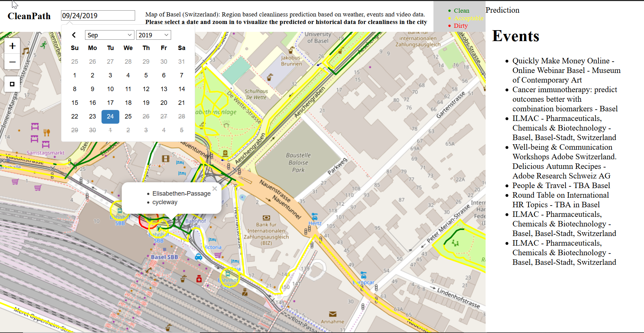Click the Cancer immunotherapy event
644x333 pixels.
tap(565, 99)
